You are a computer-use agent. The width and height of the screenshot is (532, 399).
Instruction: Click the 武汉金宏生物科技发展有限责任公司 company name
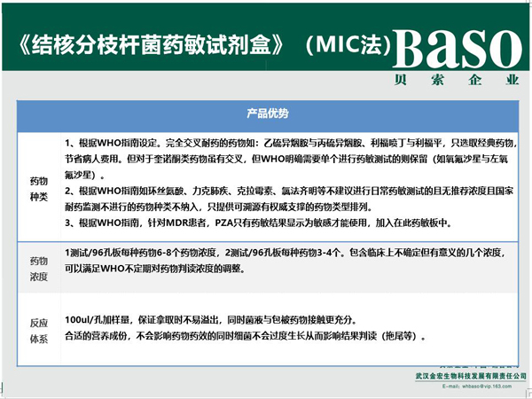461,375
